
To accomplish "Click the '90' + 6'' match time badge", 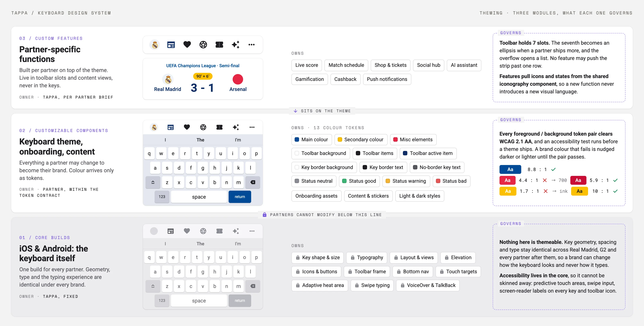I will point(203,76).
